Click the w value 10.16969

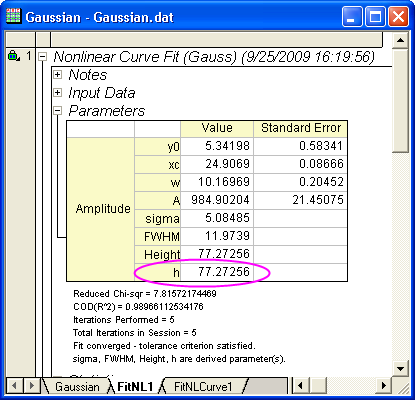[217, 182]
